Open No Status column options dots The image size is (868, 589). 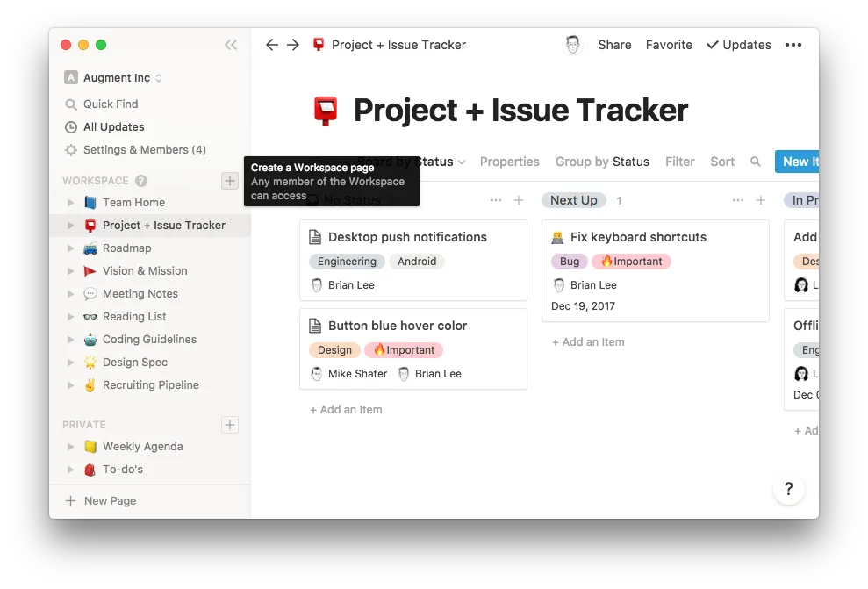click(x=496, y=200)
